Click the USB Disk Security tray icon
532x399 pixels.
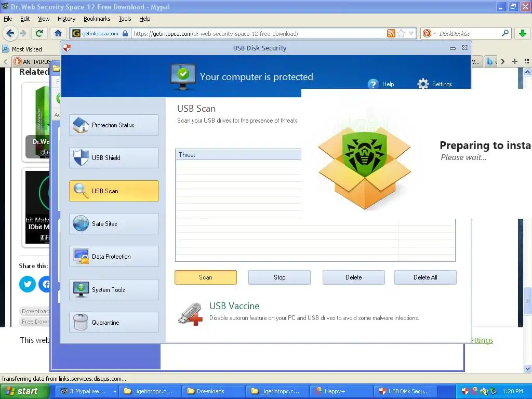pyautogui.click(x=465, y=391)
